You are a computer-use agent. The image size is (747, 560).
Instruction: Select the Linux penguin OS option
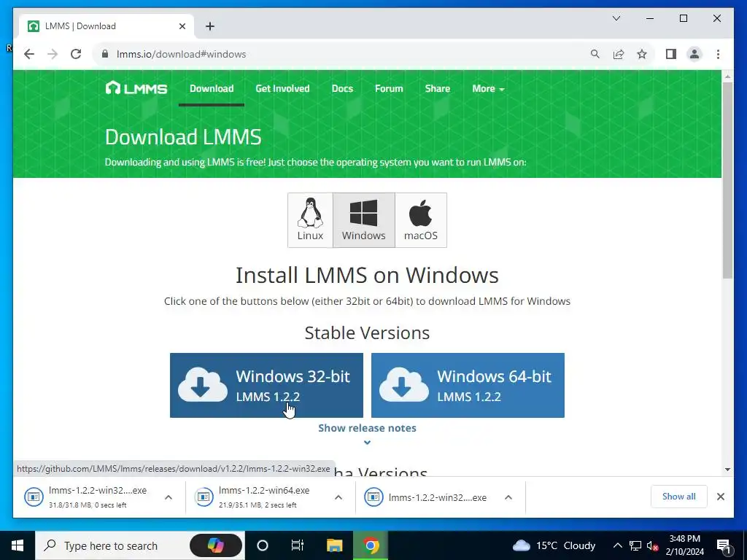click(x=310, y=220)
